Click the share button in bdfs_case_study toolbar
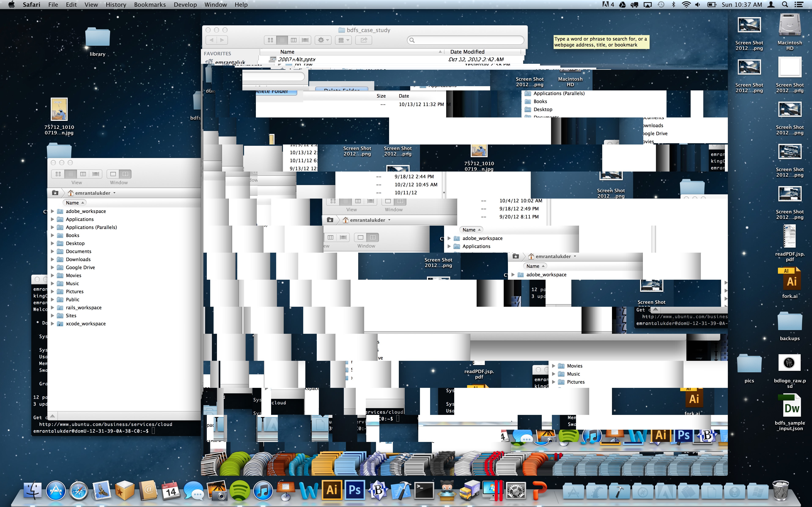 364,40
